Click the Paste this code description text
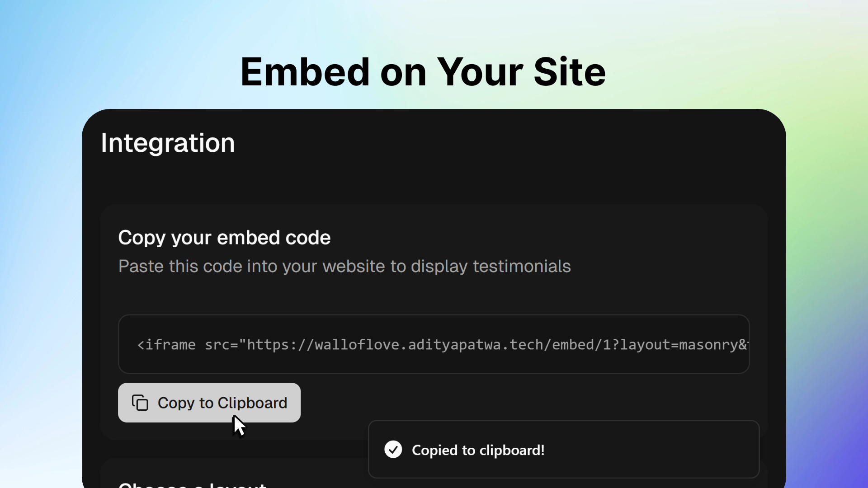Screen dimensions: 868x488 [344, 266]
